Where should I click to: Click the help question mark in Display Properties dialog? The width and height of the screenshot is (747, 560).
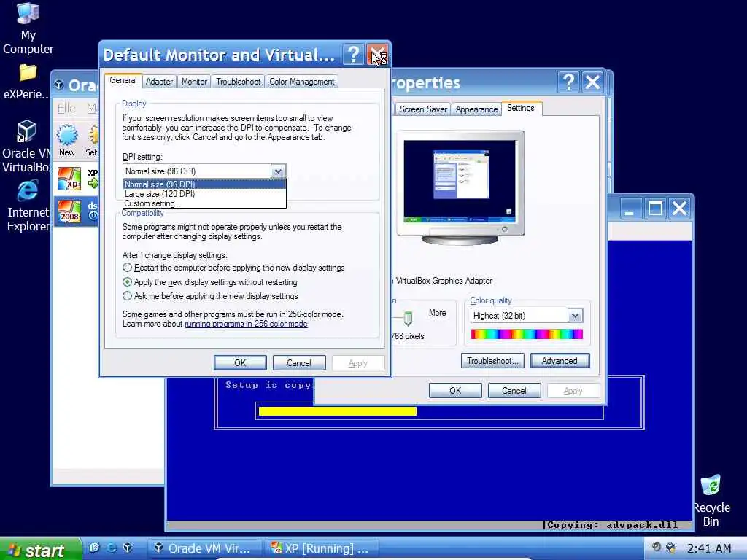[568, 82]
